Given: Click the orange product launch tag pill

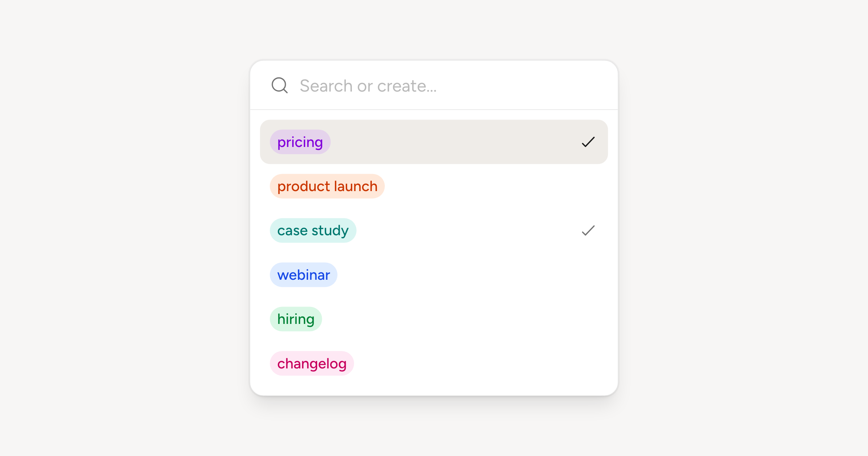Looking at the screenshot, I should point(327,186).
